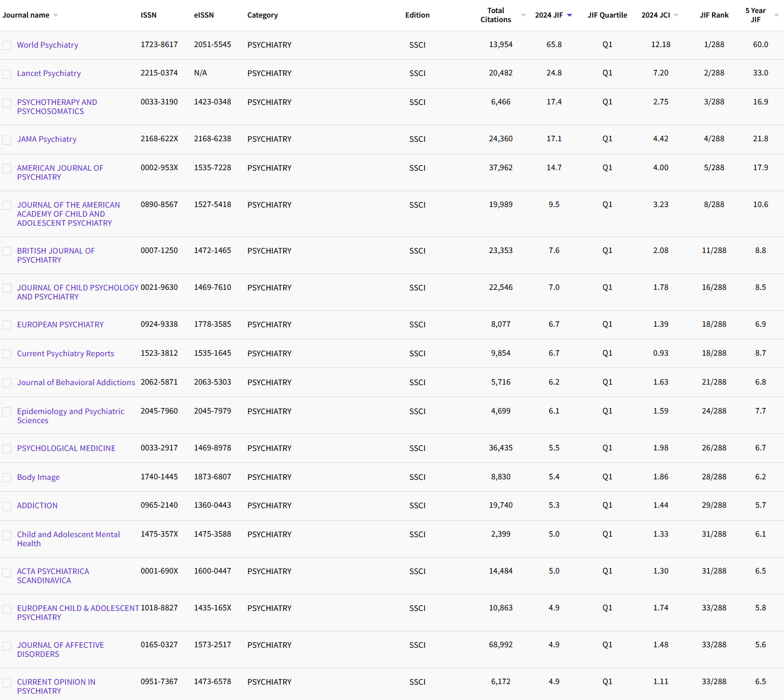Open European Psychiatry journal link
The image size is (784, 700).
tap(60, 324)
